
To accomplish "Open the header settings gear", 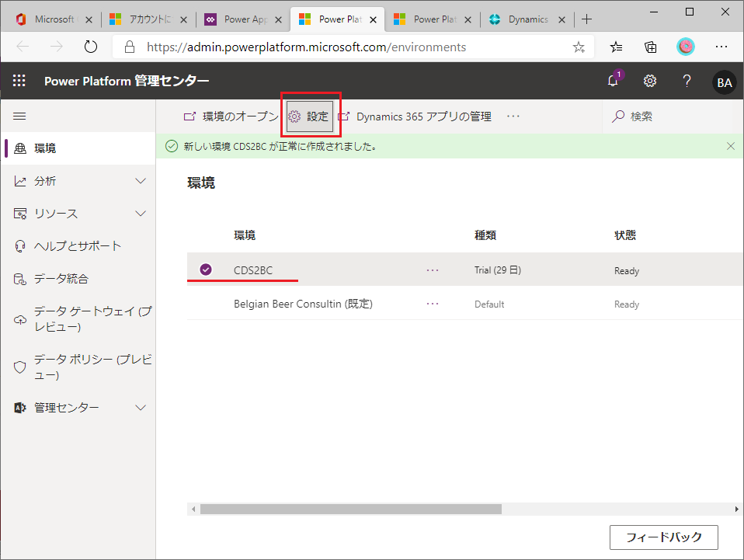I will pos(649,81).
